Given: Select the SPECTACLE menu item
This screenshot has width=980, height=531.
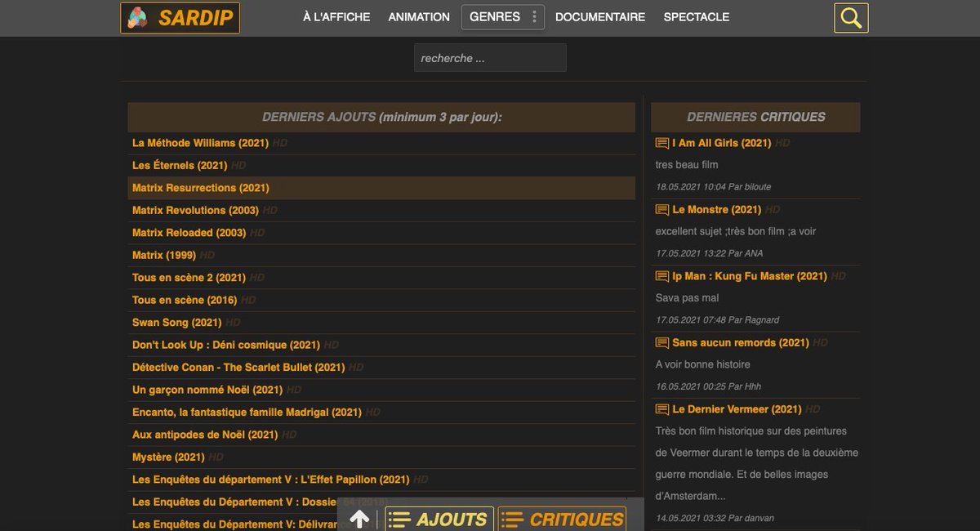Looking at the screenshot, I should 697,17.
